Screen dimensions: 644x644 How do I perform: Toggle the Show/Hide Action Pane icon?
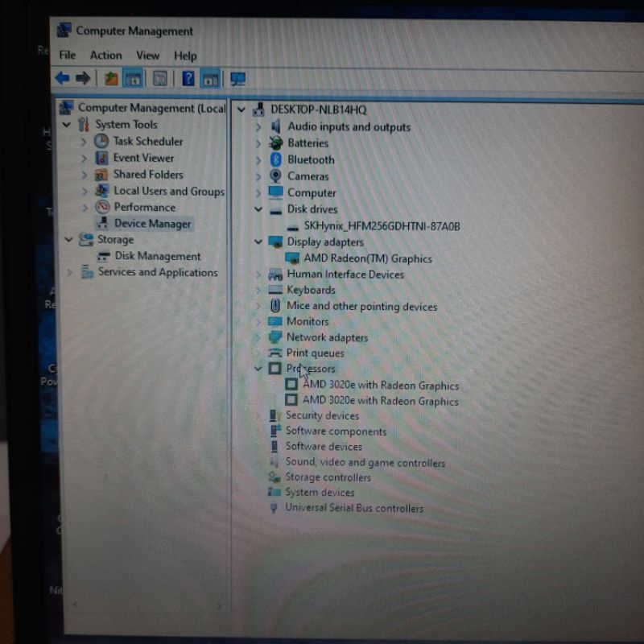pyautogui.click(x=210, y=78)
